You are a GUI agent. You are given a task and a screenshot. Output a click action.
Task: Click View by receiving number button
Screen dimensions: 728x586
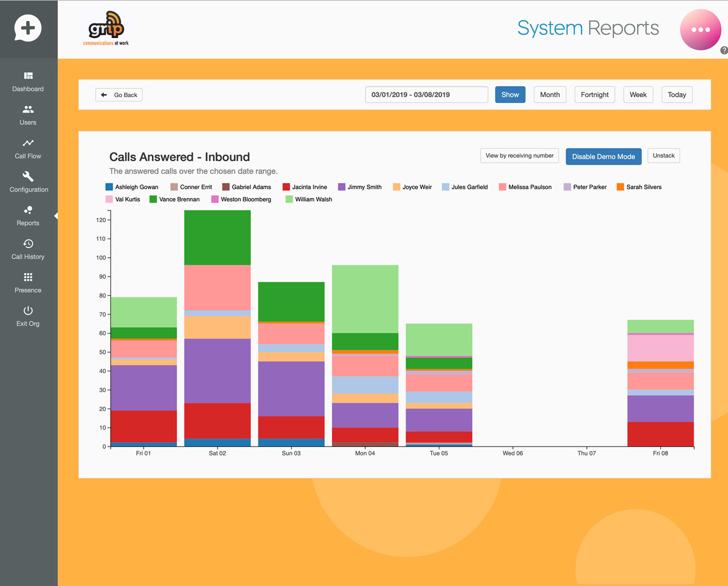(x=519, y=156)
